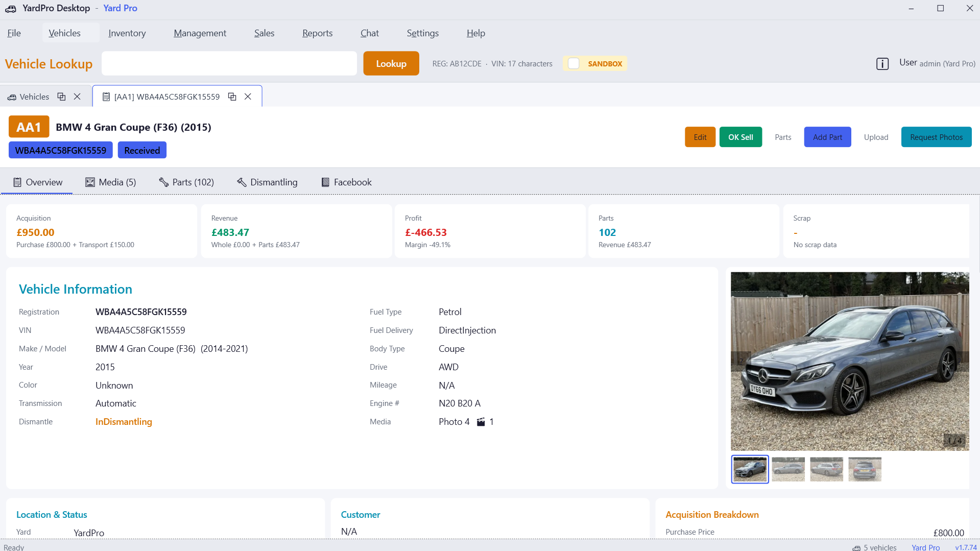
Task: Click the video clip icon in Media row
Action: 481,422
